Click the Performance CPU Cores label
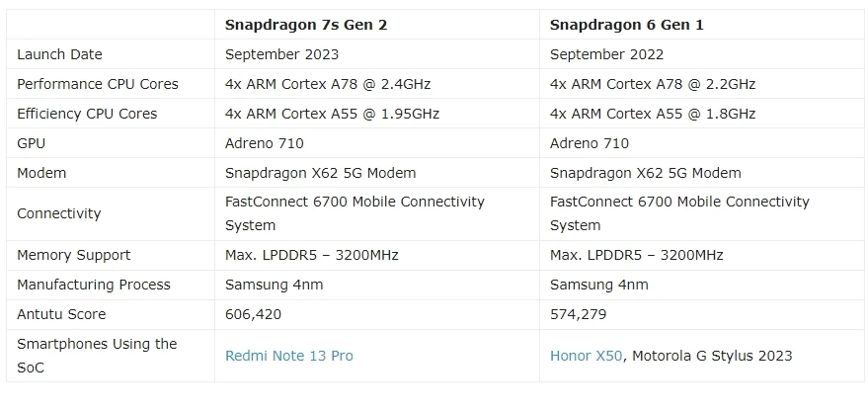The height and width of the screenshot is (410, 868). click(x=98, y=84)
